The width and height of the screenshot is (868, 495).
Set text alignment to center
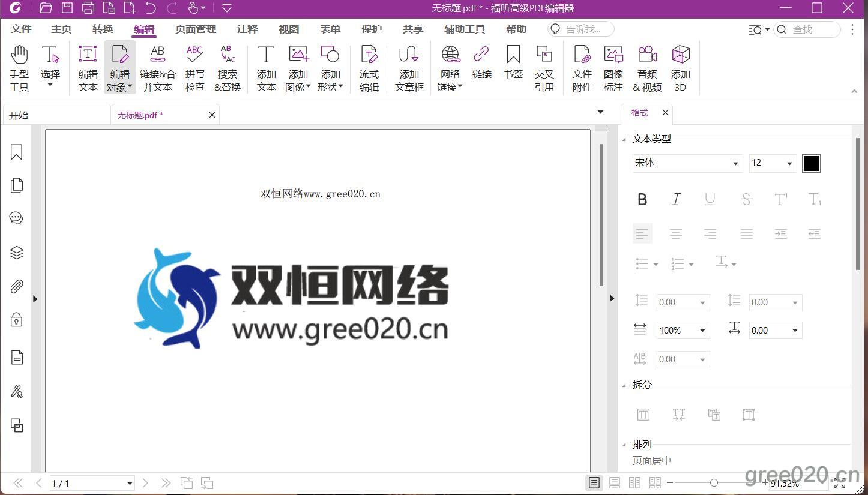tap(676, 234)
